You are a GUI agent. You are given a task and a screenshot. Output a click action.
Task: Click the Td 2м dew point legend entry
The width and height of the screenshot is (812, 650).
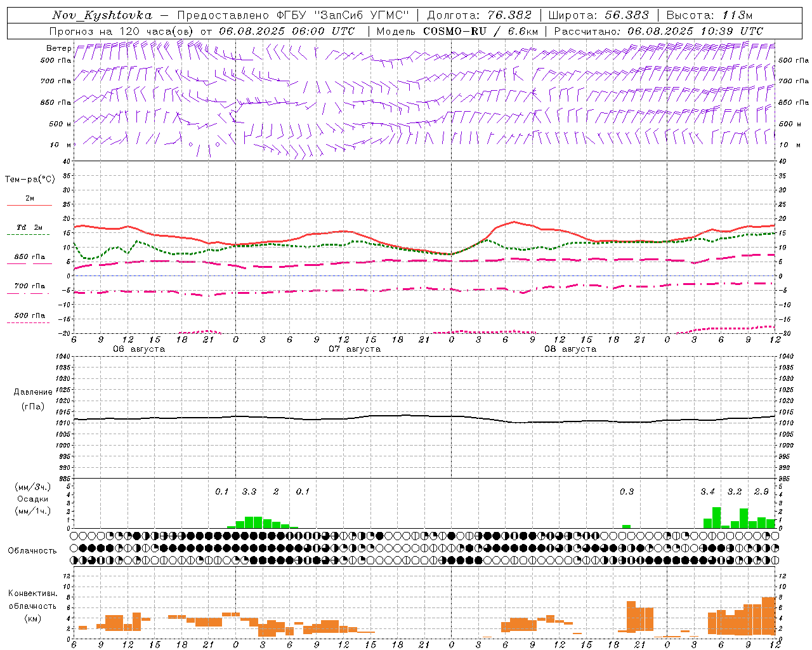click(x=30, y=227)
